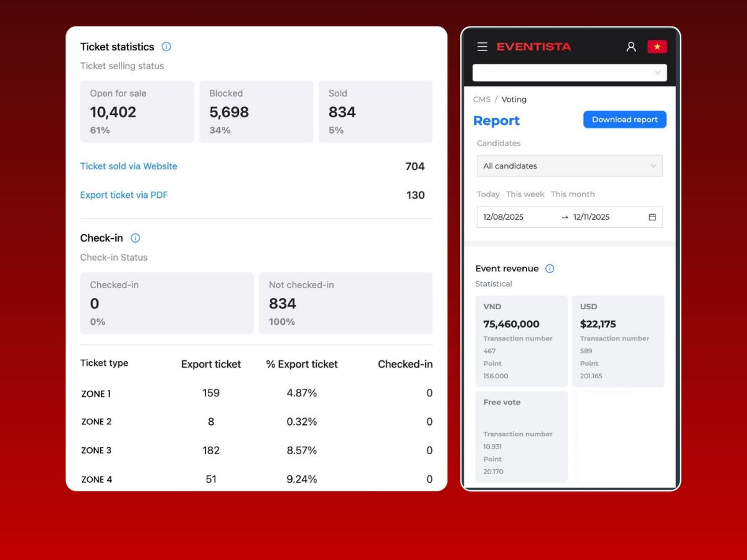Screen dimensions: 747x560
Task: Click the user profile icon
Action: (x=631, y=47)
